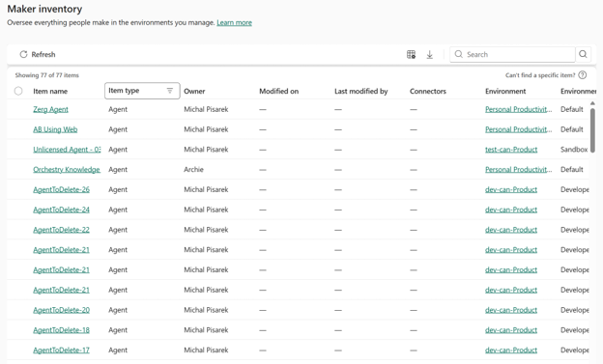Click the Connectors column header

coord(428,91)
